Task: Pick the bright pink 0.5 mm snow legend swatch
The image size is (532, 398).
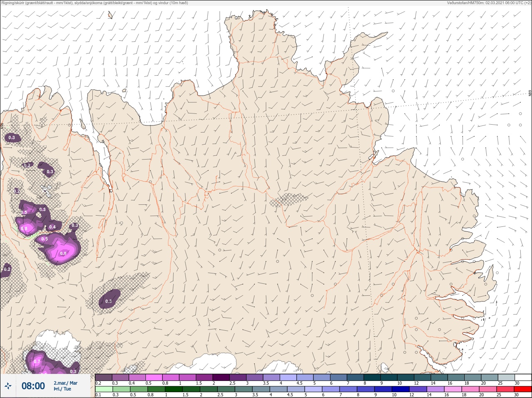Action: pos(154,377)
